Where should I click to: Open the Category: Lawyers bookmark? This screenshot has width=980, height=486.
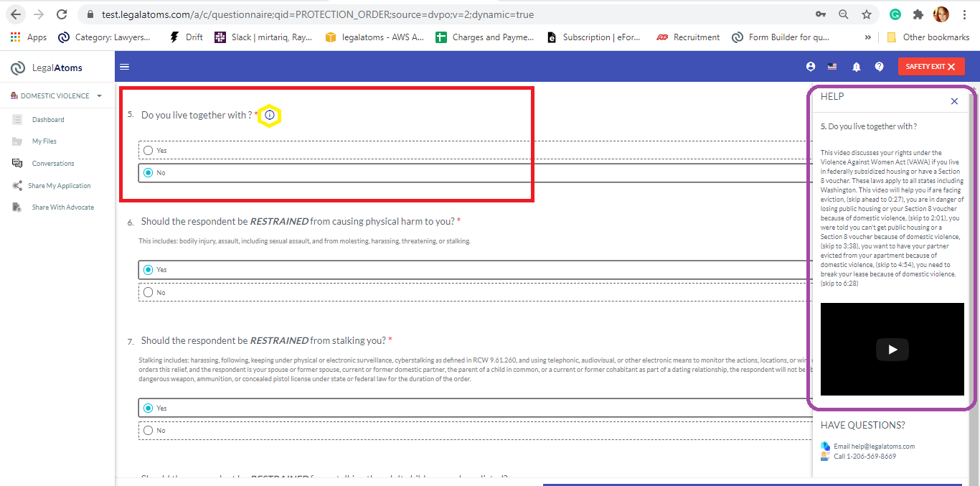[x=105, y=37]
